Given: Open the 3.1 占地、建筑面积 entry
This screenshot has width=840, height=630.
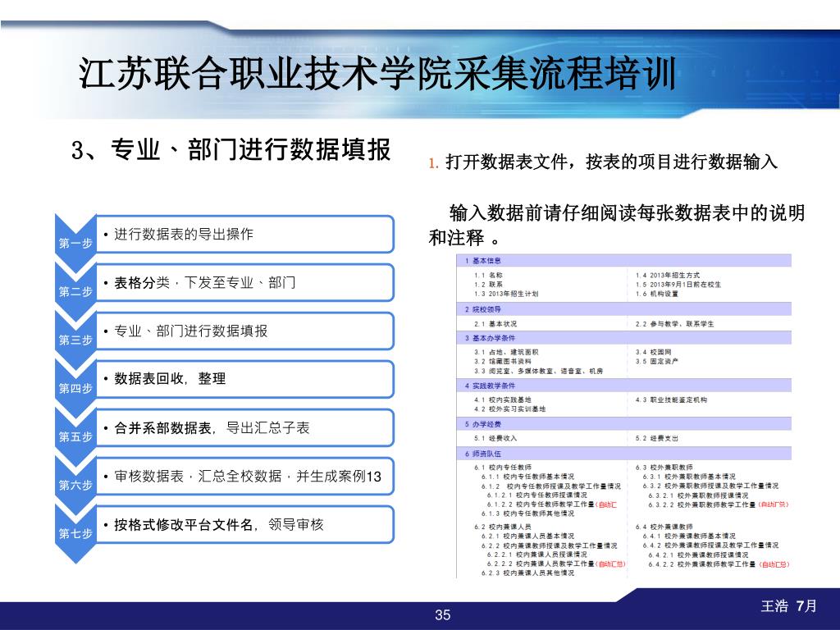Looking at the screenshot, I should point(506,352).
